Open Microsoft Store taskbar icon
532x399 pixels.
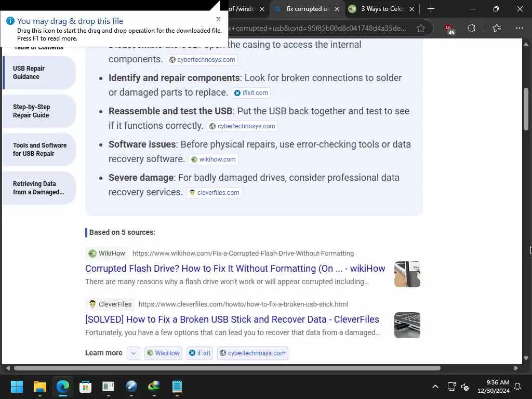(86, 387)
